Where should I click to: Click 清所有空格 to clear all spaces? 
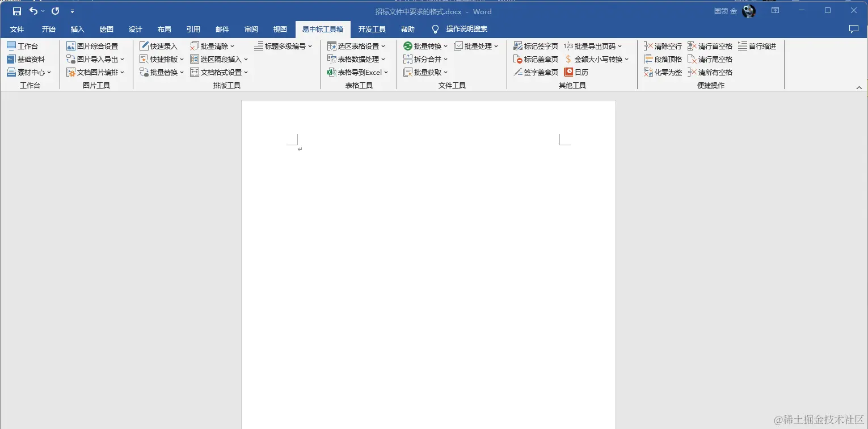tap(711, 72)
